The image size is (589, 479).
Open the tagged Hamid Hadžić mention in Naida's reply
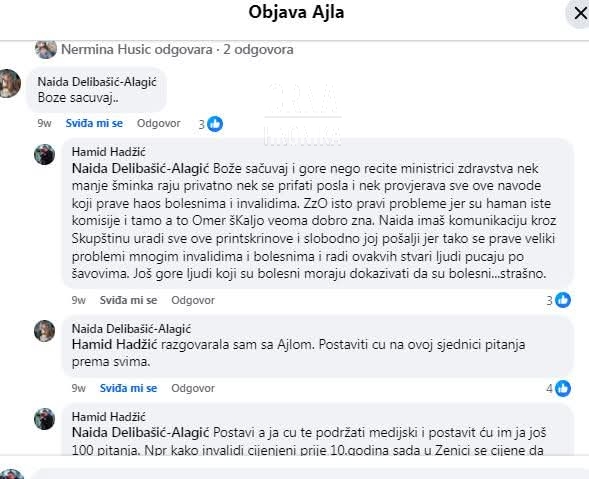(x=114, y=345)
